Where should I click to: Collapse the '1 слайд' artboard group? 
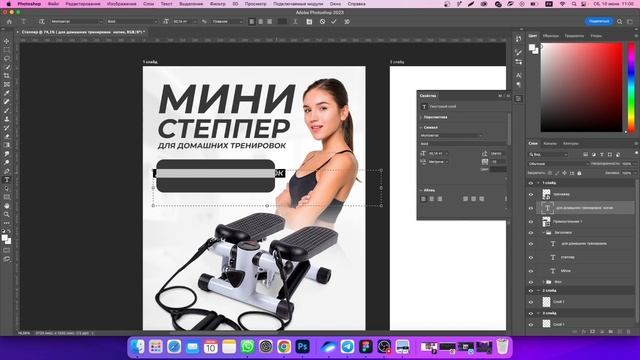click(x=538, y=183)
